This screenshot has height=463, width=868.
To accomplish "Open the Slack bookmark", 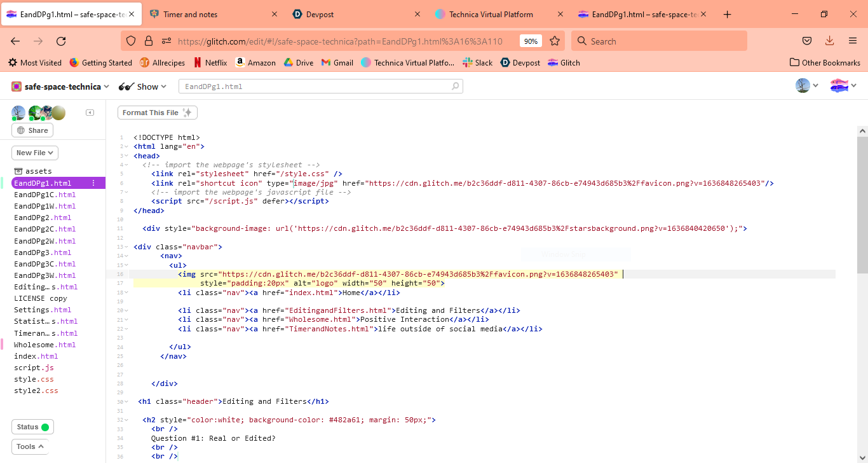I will 478,62.
